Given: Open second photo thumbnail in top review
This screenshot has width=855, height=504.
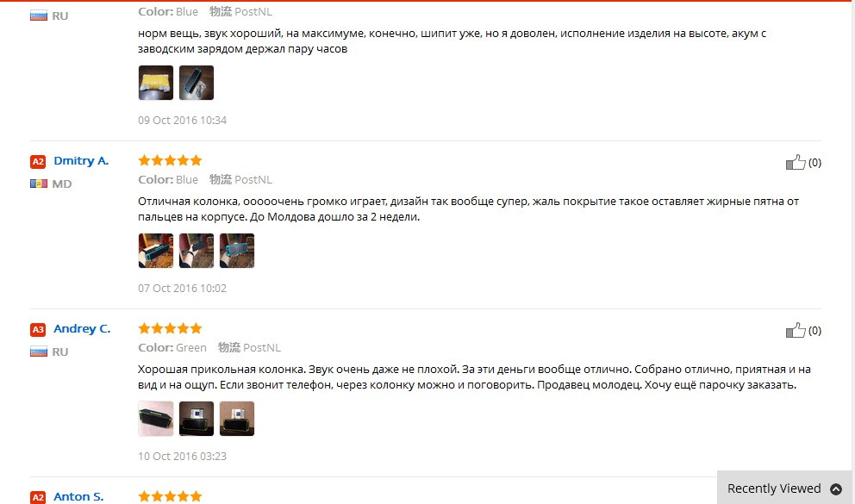Looking at the screenshot, I should (x=197, y=83).
